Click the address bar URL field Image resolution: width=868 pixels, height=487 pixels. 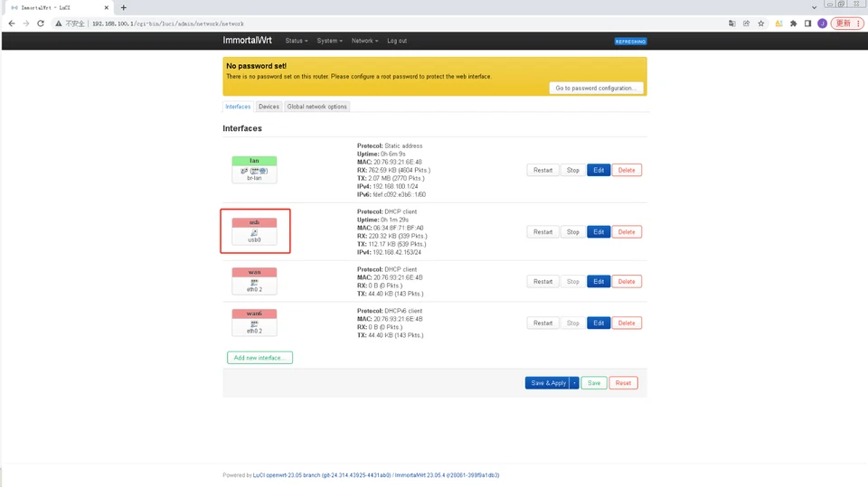pos(388,23)
